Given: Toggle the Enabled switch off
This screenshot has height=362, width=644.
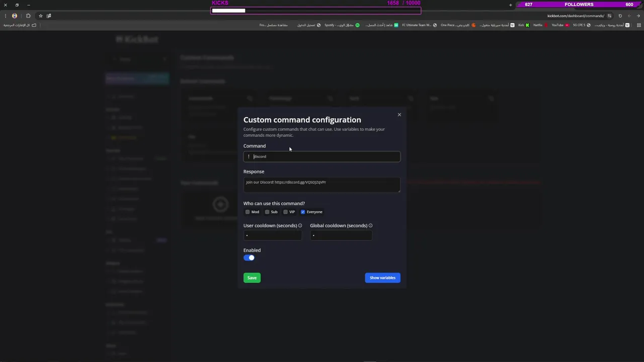Looking at the screenshot, I should 249,258.
